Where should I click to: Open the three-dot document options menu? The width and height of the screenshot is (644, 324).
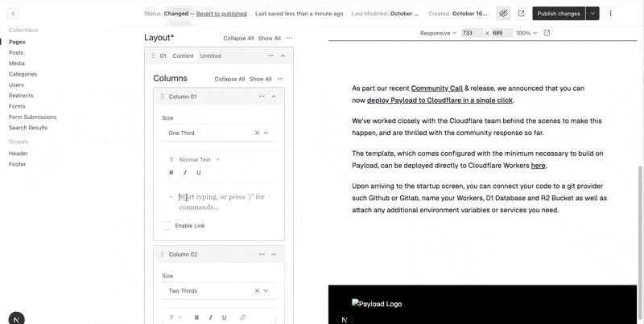(610, 14)
